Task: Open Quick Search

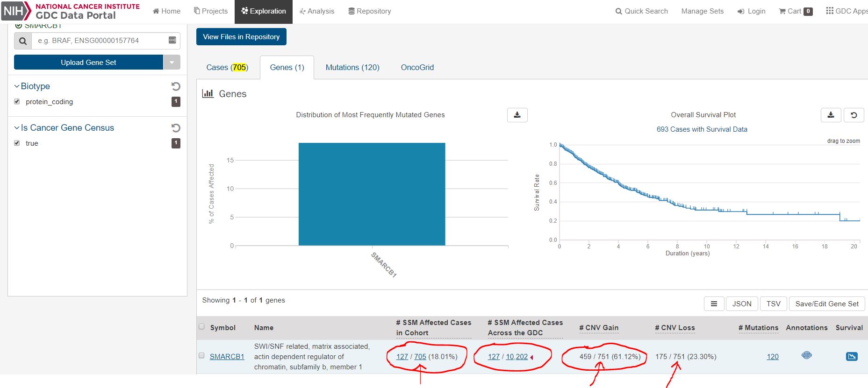Action: click(x=641, y=11)
